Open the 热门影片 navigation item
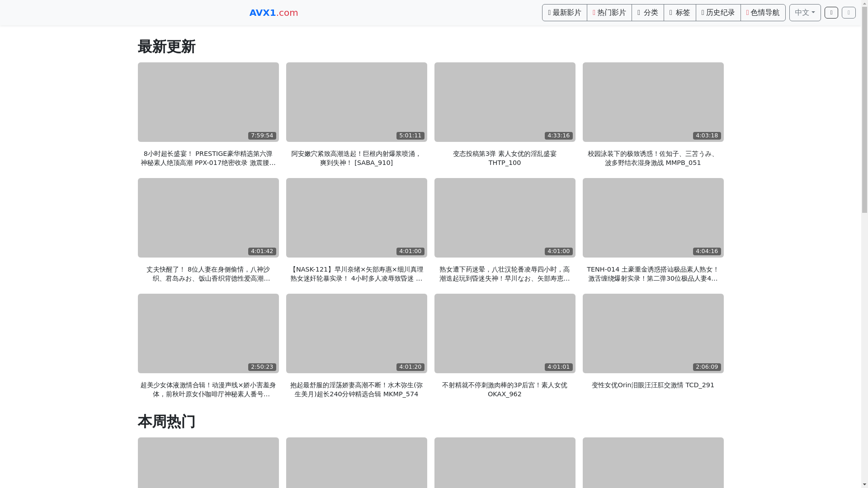Screen dimensions: 868x488 tap(609, 13)
